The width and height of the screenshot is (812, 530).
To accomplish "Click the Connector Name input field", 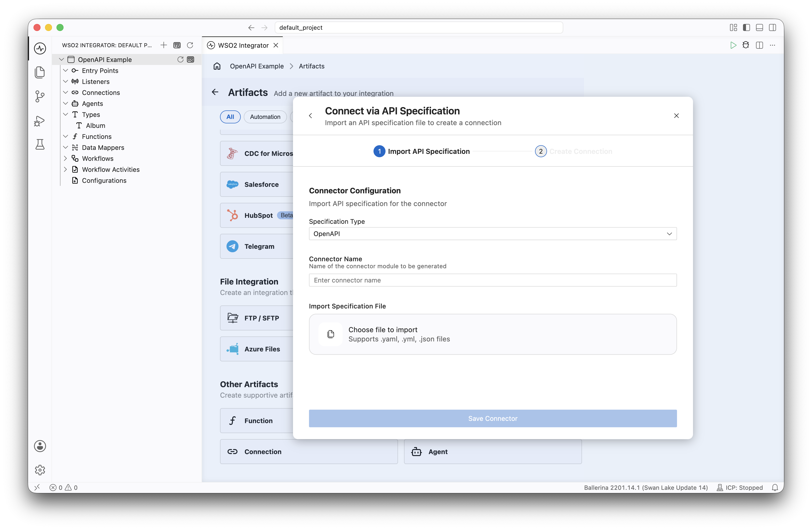I will coord(493,280).
